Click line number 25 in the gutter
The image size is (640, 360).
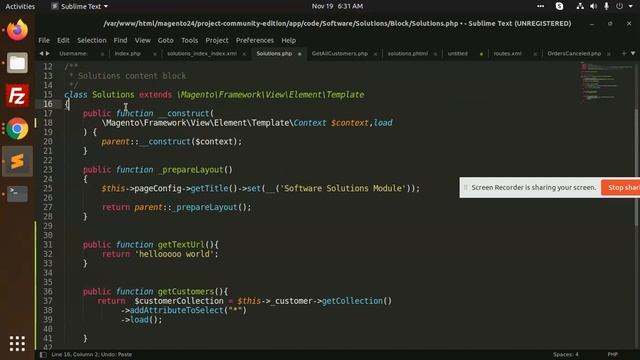(x=48, y=189)
